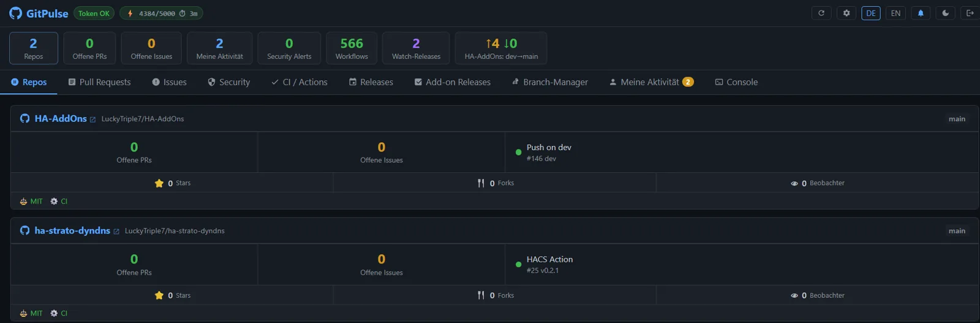Click green status dot of HACS Action
The width and height of the screenshot is (980, 323).
(x=519, y=264)
